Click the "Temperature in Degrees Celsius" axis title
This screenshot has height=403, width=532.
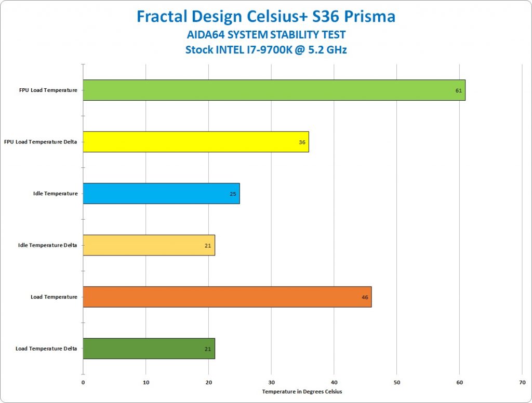(x=302, y=392)
